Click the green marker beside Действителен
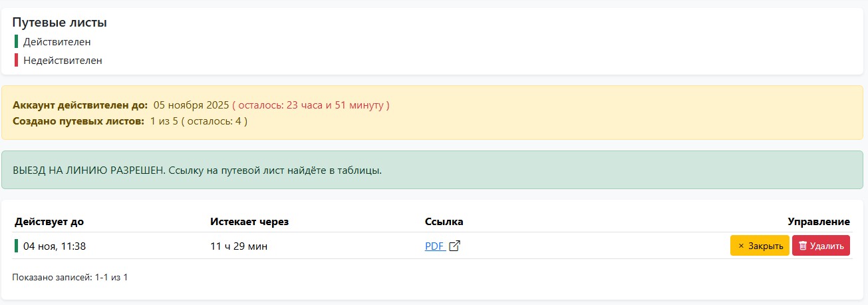Screen dimensions: 868x305 (16, 41)
